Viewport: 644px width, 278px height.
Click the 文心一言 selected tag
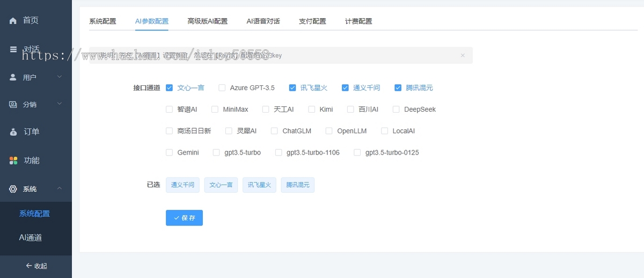221,185
